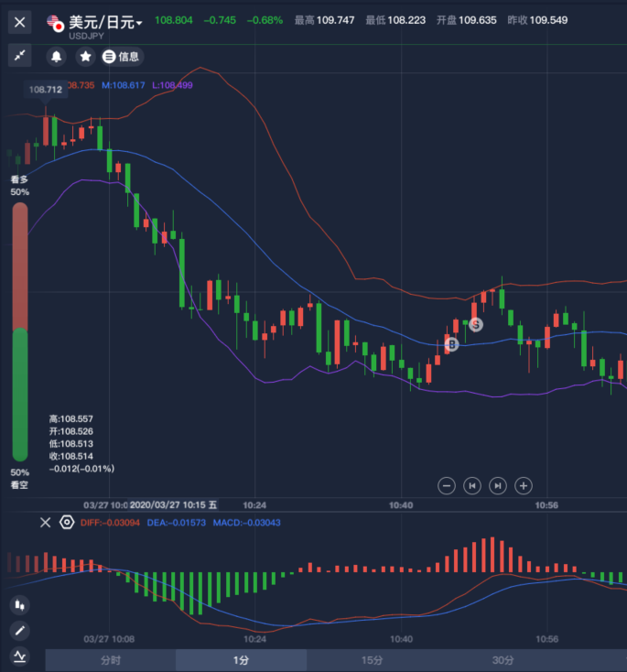The height and width of the screenshot is (672, 627).
Task: Open the indicators line chart icon
Action: (20, 656)
